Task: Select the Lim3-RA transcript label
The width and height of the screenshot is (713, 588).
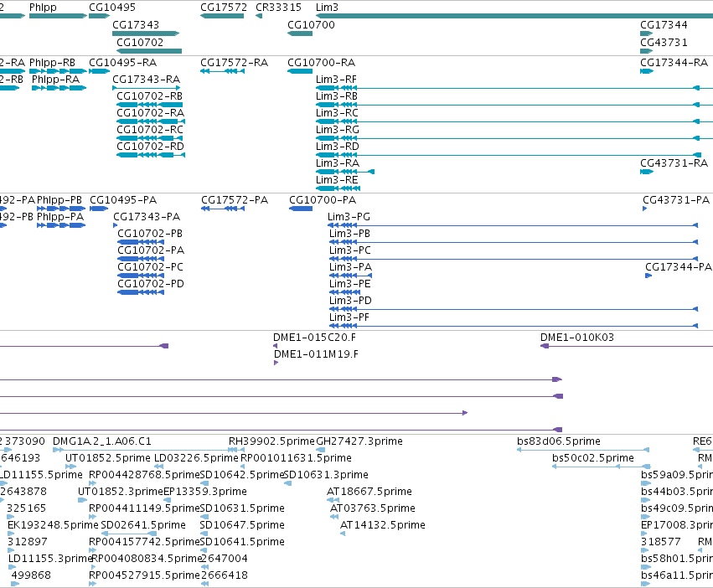Action: (338, 163)
